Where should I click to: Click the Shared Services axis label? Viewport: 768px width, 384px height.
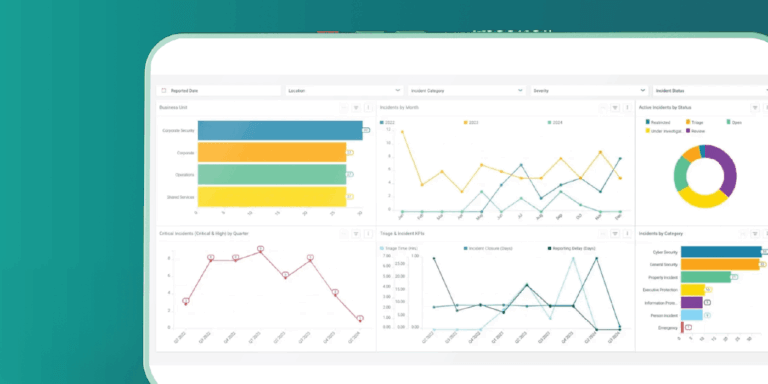point(181,197)
